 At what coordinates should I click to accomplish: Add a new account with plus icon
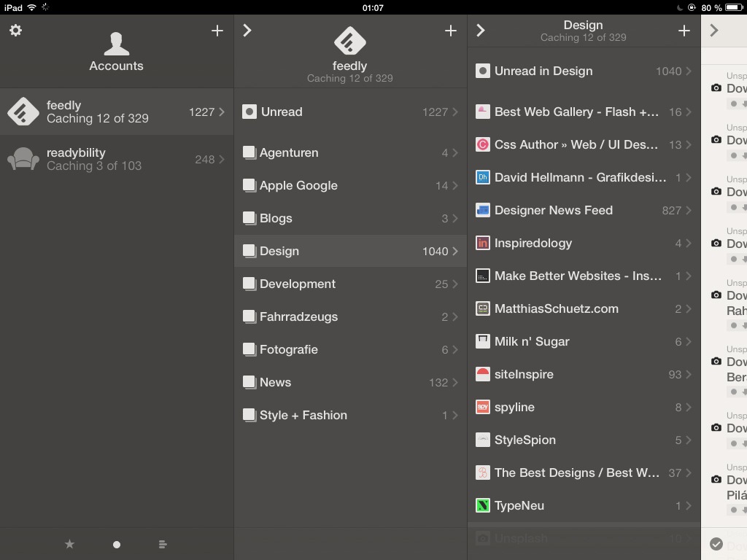pos(217,31)
